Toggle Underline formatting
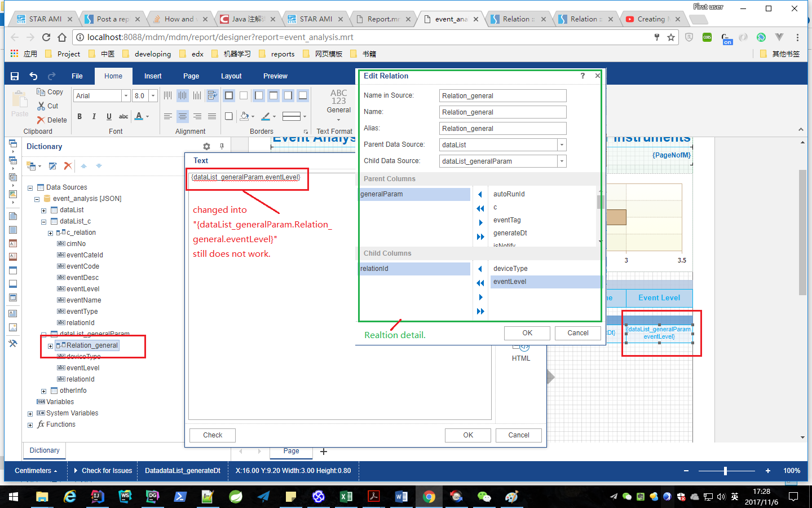Screen dimensions: 812x508 pos(109,116)
